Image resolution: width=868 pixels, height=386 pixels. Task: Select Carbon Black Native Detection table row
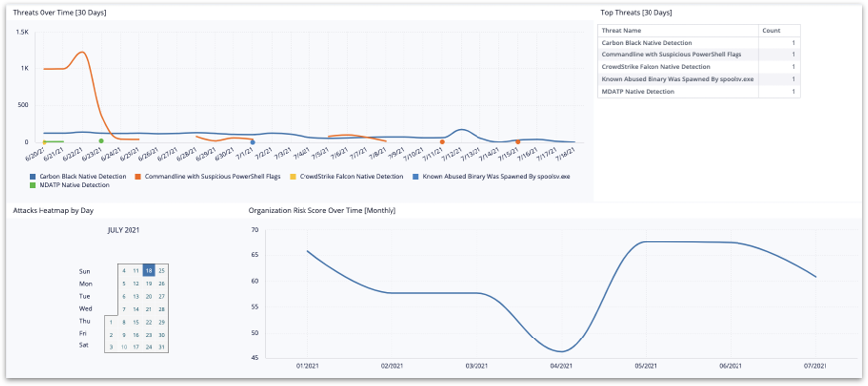[x=699, y=43]
